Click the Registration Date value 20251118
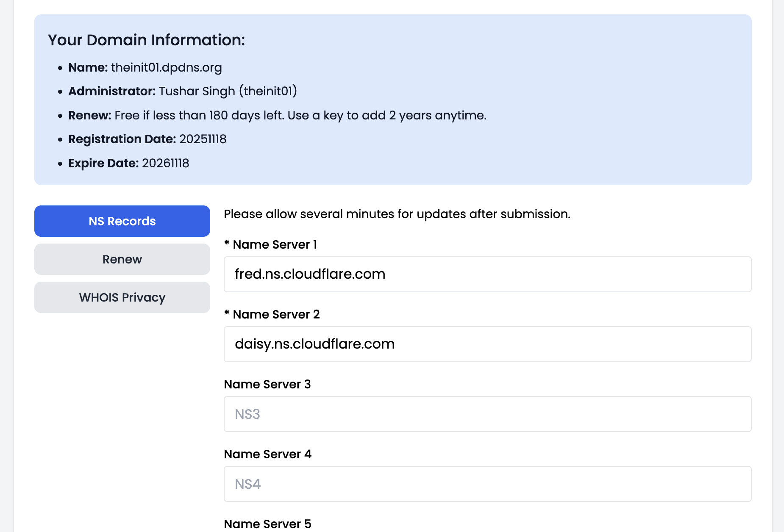Screen dimensions: 784x532 point(203,139)
